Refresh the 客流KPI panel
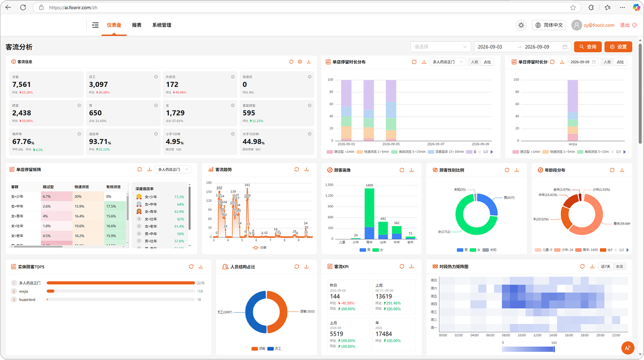 402,266
